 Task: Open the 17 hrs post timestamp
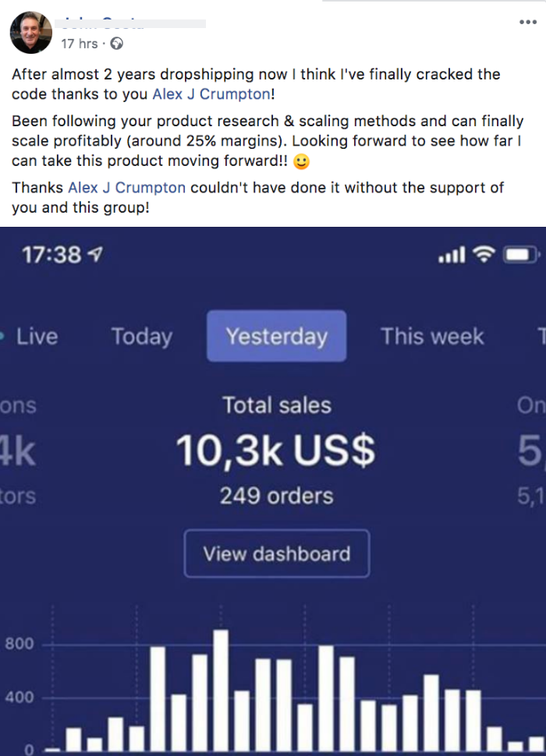click(x=80, y=44)
